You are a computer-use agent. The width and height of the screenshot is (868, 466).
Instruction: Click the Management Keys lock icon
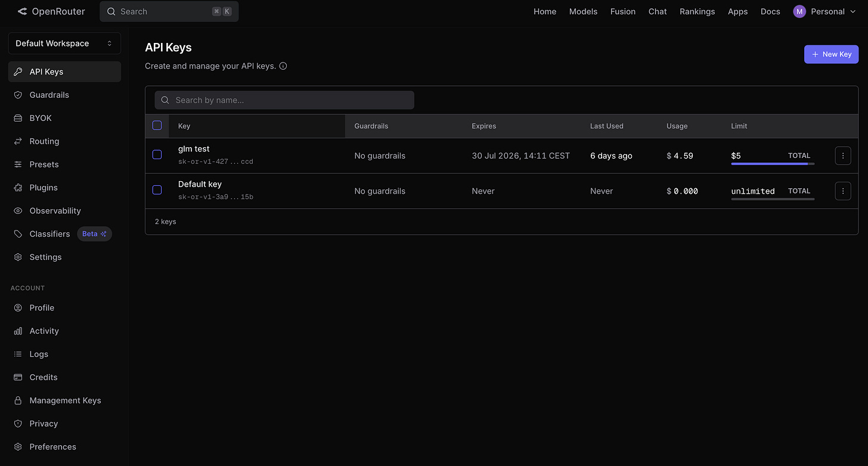18,401
